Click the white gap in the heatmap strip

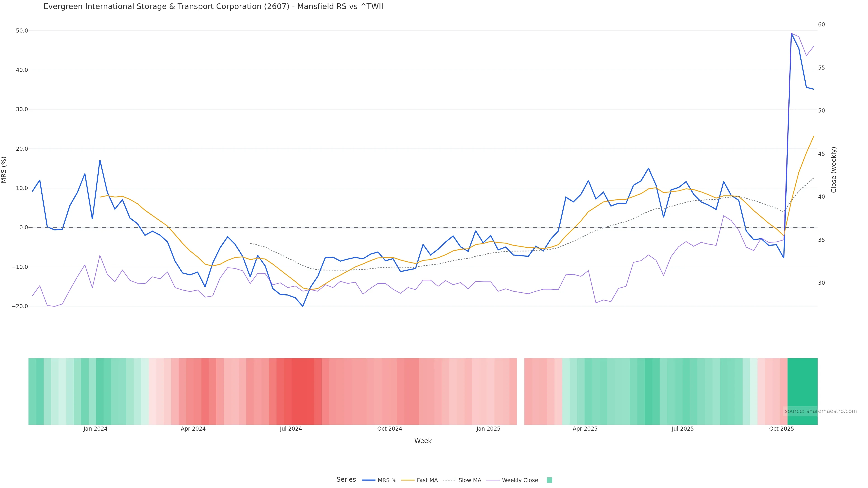pos(520,391)
